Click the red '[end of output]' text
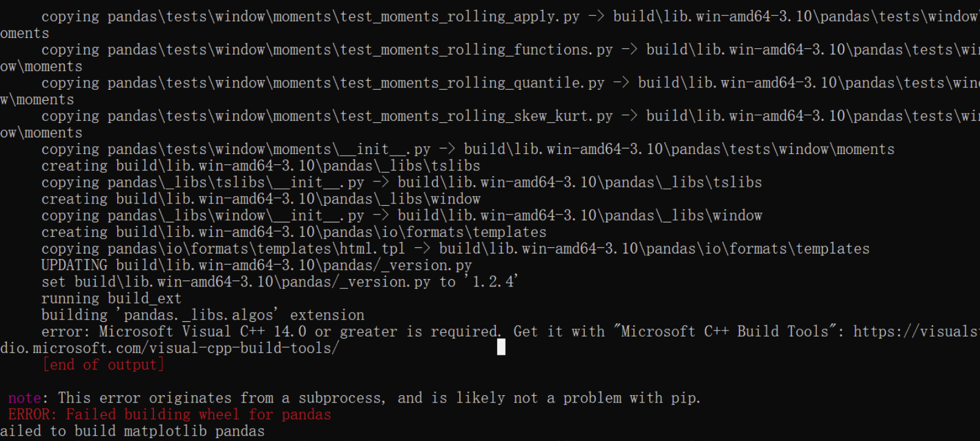Screen dimensions: 980x441 pyautogui.click(x=103, y=365)
